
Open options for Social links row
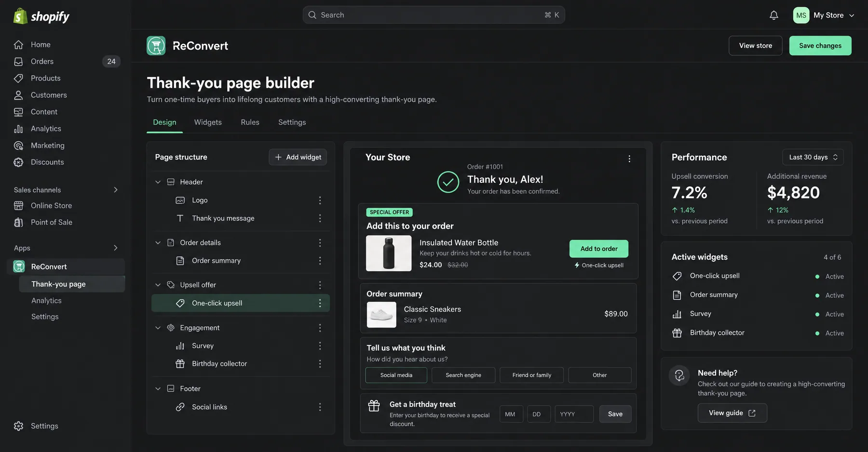pos(320,407)
